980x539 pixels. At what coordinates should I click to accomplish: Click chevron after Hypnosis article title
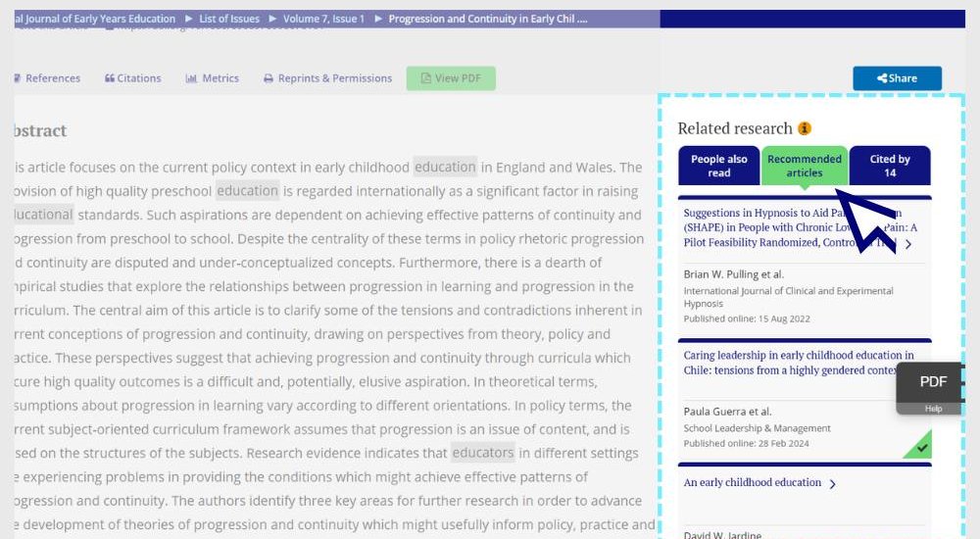(908, 244)
